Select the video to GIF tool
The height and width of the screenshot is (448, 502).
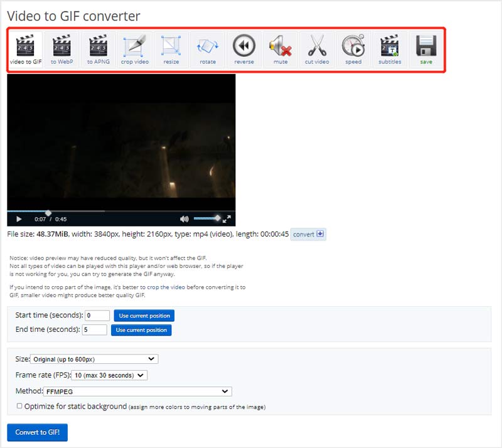point(24,49)
